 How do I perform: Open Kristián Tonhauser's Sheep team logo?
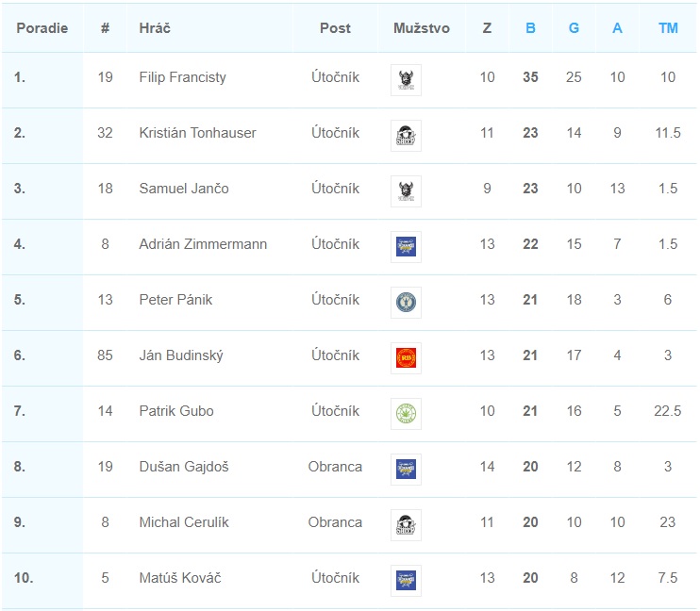[x=406, y=136]
